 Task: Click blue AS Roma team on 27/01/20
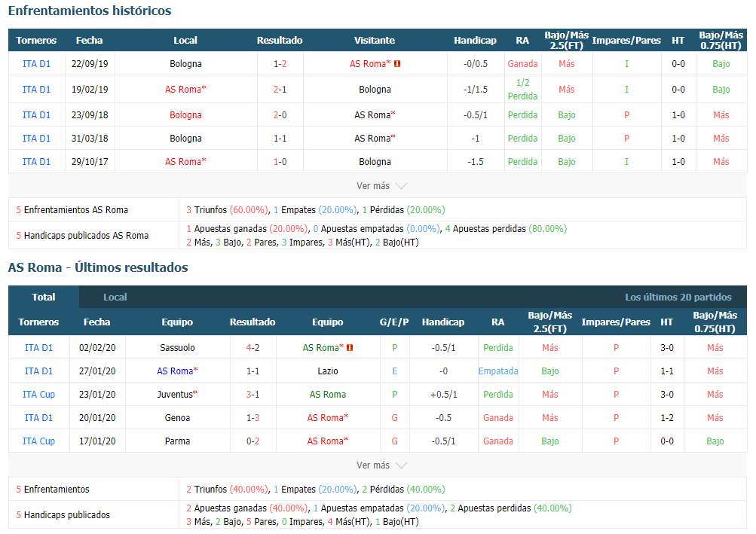tap(177, 371)
